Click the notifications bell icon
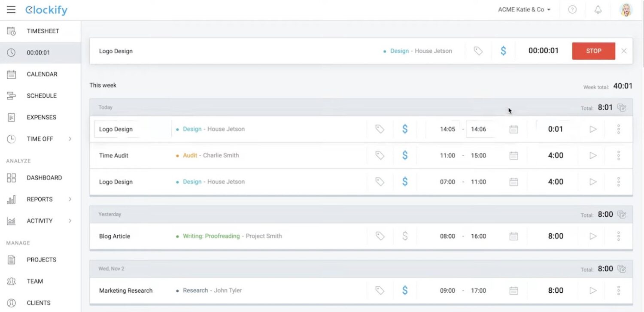644x312 pixels. tap(598, 9)
